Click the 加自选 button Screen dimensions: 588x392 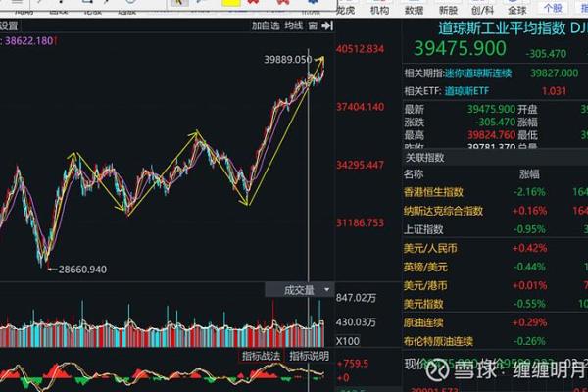[x=266, y=25]
